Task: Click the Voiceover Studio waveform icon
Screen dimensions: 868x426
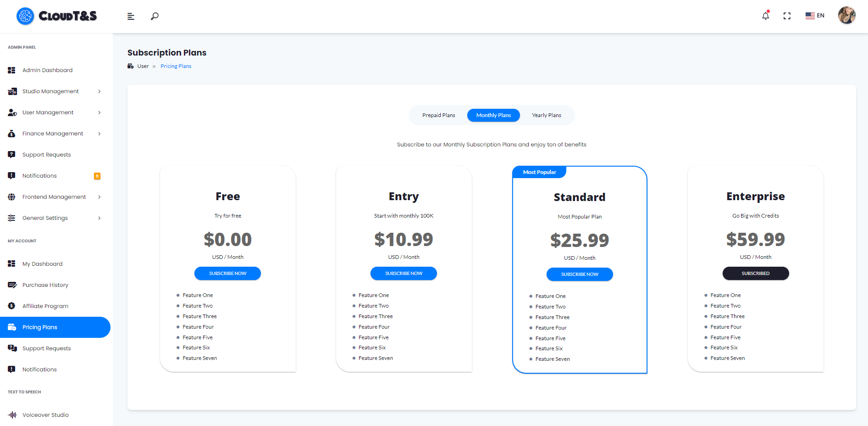Action: point(12,415)
